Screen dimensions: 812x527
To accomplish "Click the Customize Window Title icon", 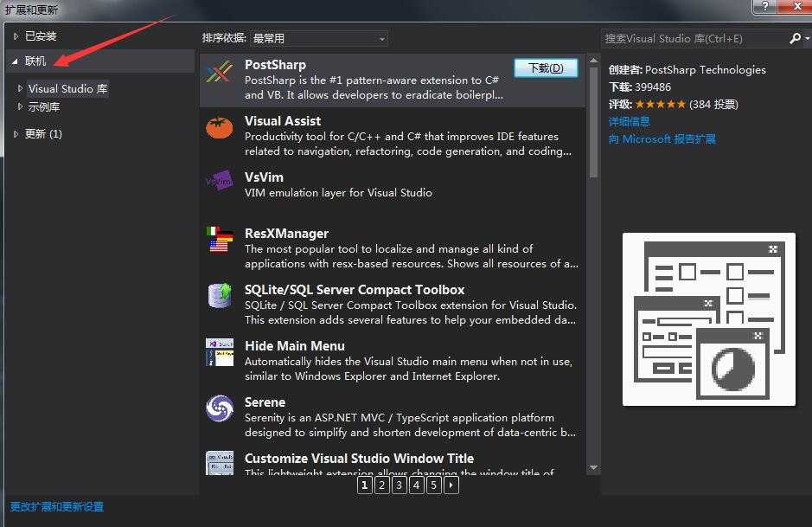I will [x=220, y=463].
